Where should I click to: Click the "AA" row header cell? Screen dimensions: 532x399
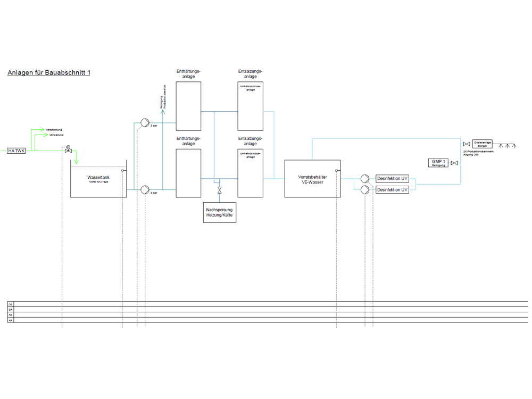(11, 320)
